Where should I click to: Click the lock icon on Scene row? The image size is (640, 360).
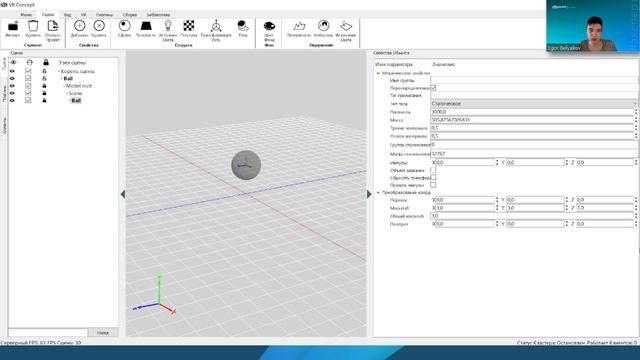click(44, 93)
